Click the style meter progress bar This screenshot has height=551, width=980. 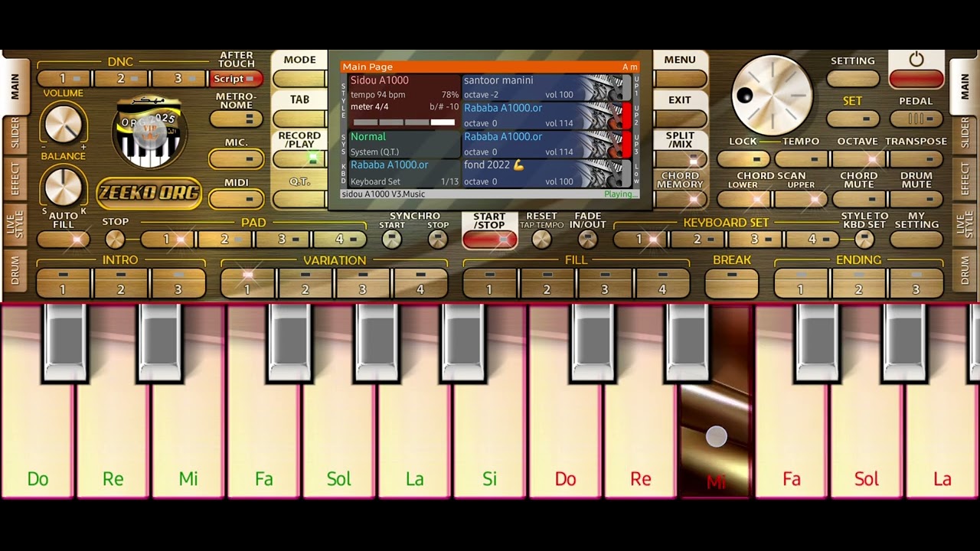(x=403, y=122)
